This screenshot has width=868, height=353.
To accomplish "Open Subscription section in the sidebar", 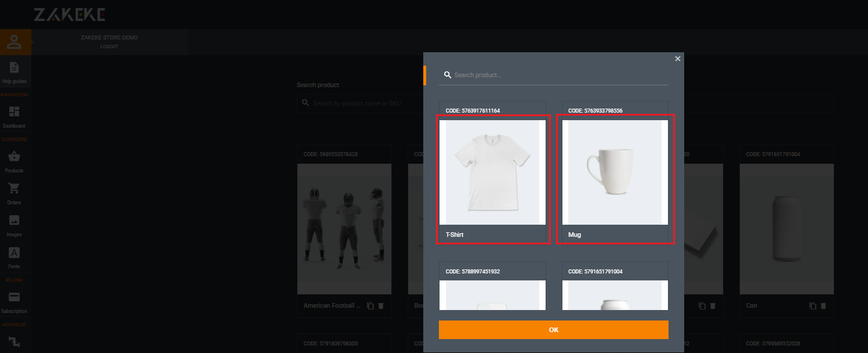I will coord(14,302).
